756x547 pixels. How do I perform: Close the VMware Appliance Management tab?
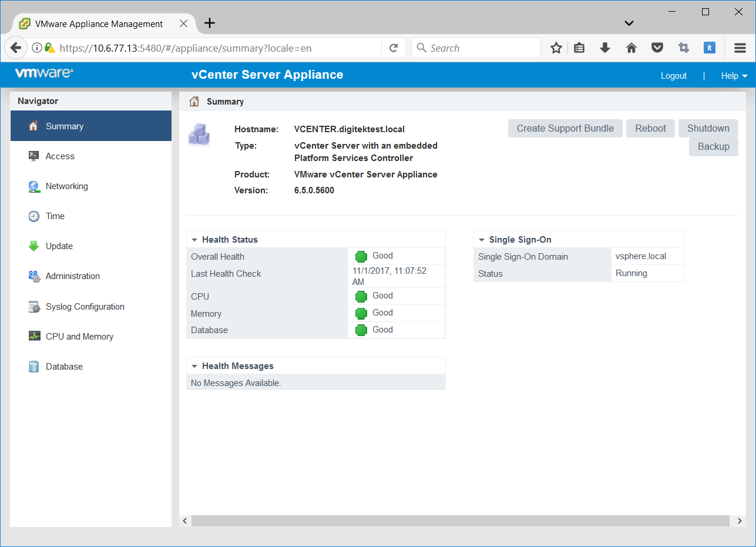pyautogui.click(x=183, y=24)
